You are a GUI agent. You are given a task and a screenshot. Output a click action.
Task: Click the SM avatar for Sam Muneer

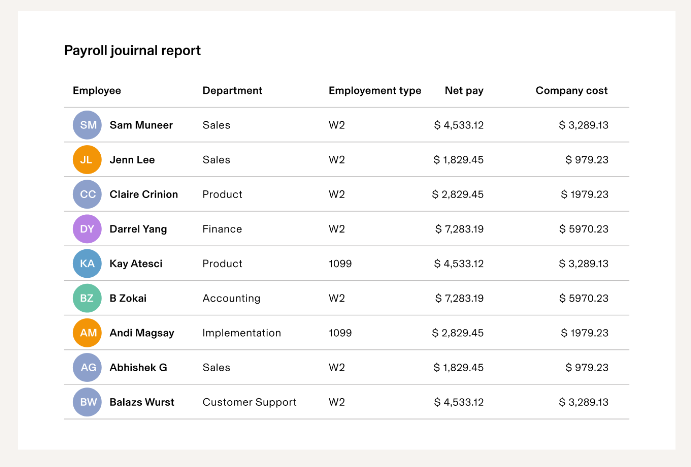[x=88, y=125]
